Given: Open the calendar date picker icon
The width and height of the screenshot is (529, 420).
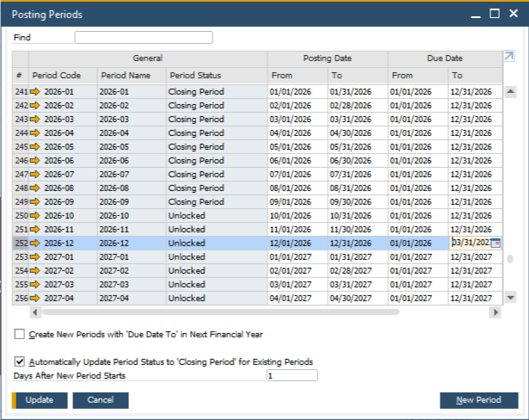Looking at the screenshot, I should pyautogui.click(x=495, y=243).
